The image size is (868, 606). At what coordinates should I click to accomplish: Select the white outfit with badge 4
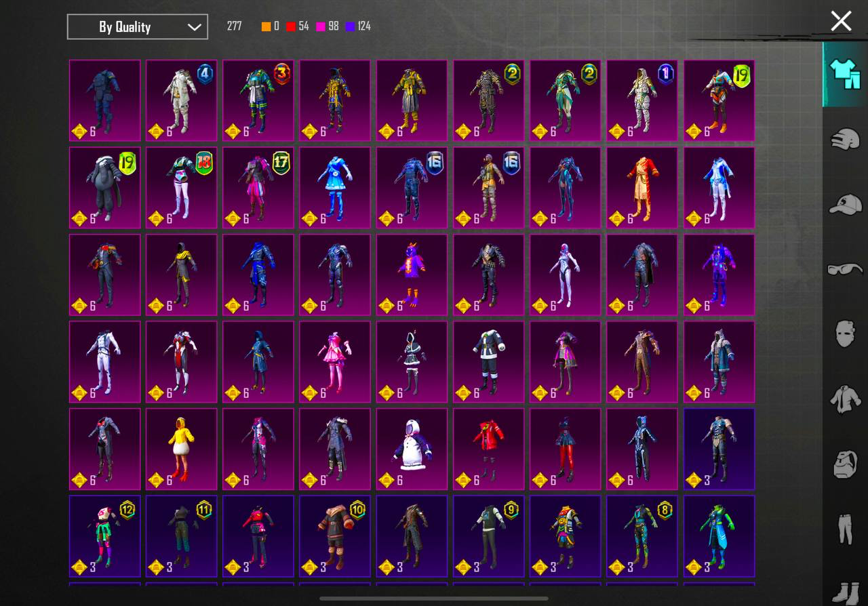pos(182,100)
